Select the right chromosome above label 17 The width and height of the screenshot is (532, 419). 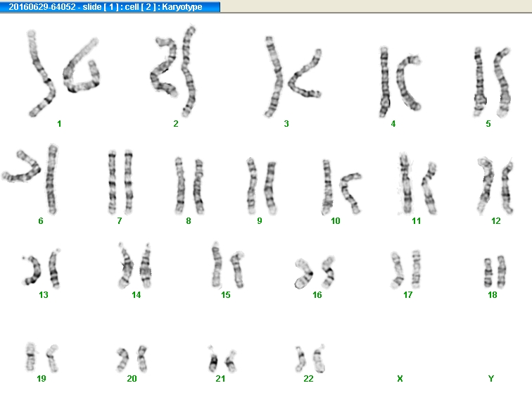pyautogui.click(x=416, y=269)
